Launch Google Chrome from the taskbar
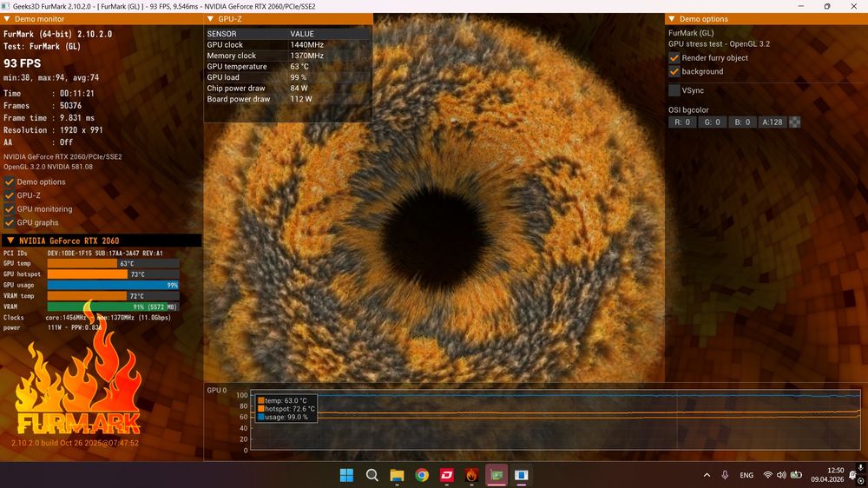Screen dimensions: 868x488 click(422, 475)
